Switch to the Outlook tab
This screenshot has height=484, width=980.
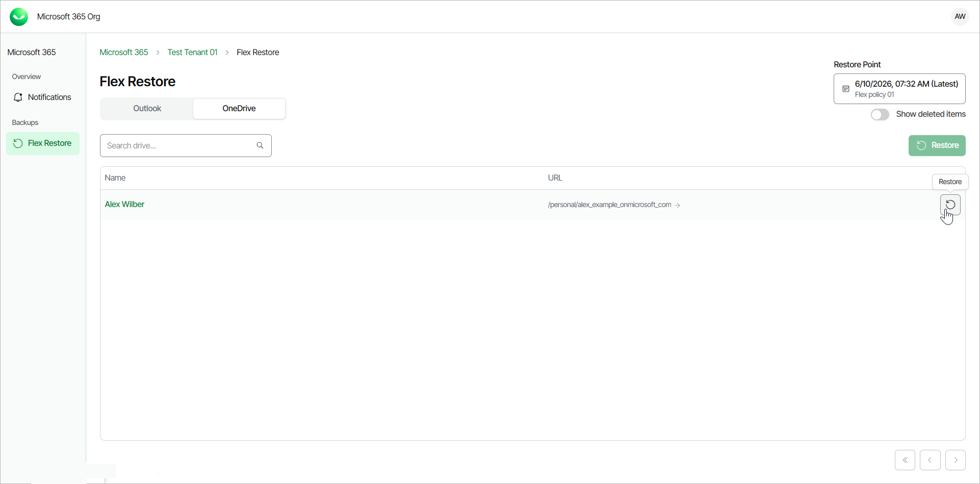click(x=147, y=109)
